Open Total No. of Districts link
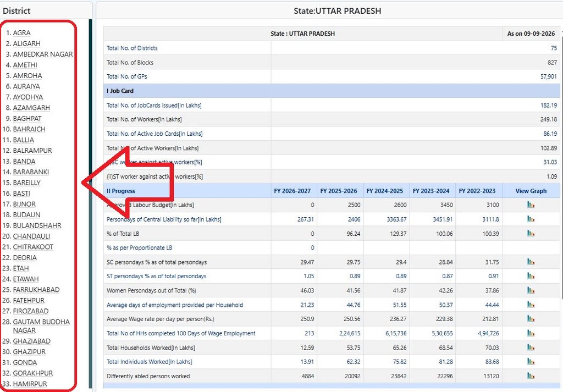This screenshot has width=563, height=392. click(x=132, y=48)
